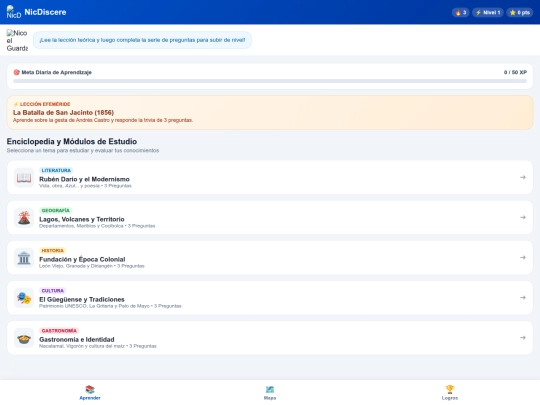Click the museum building icon for Fundación
540x405 pixels.
pos(24,258)
